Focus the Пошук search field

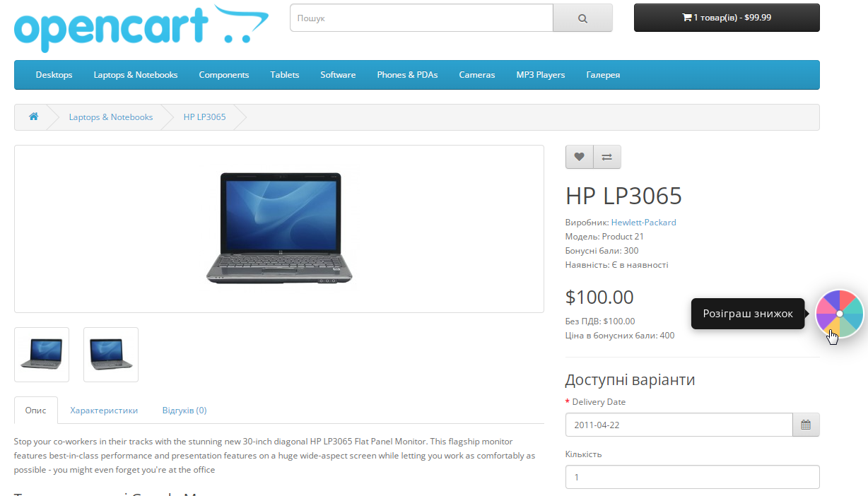421,18
